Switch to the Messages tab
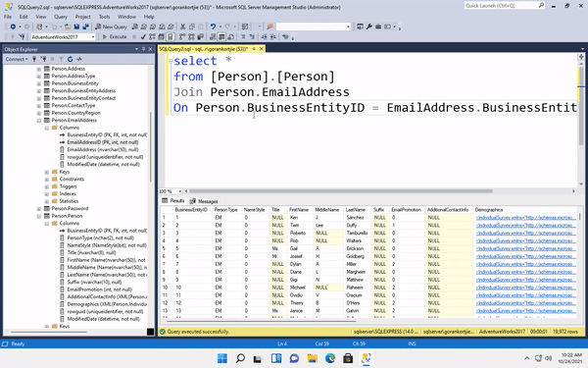The width and height of the screenshot is (588, 368). [204, 201]
